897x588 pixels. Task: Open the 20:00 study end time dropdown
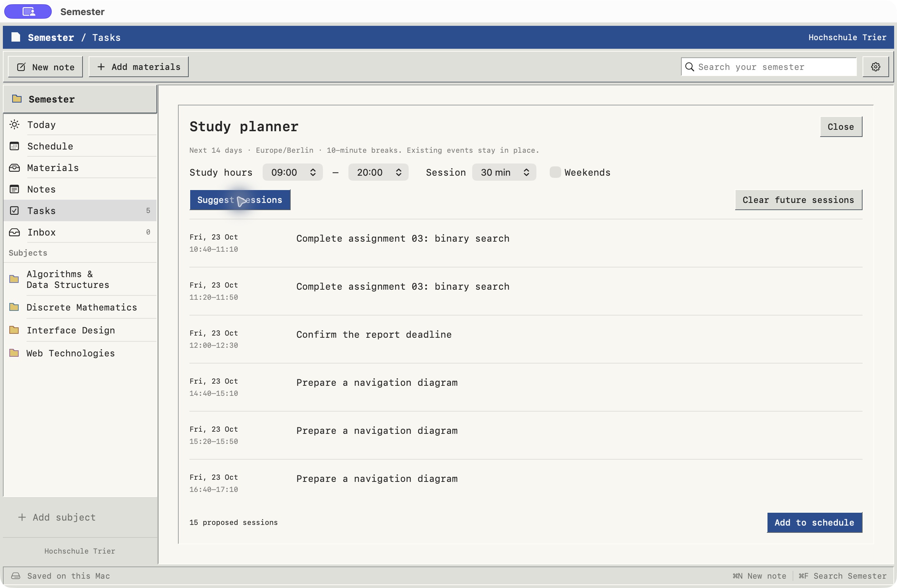[x=378, y=172]
